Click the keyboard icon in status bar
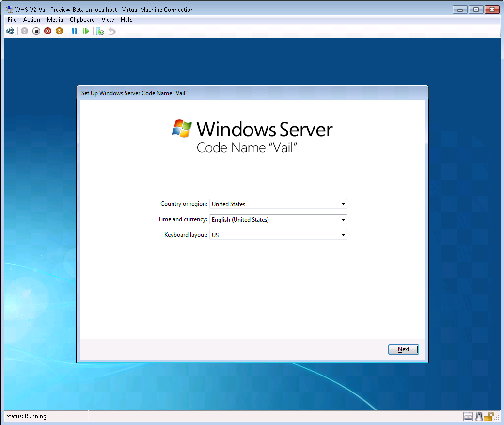The height and width of the screenshot is (425, 504). [x=468, y=416]
